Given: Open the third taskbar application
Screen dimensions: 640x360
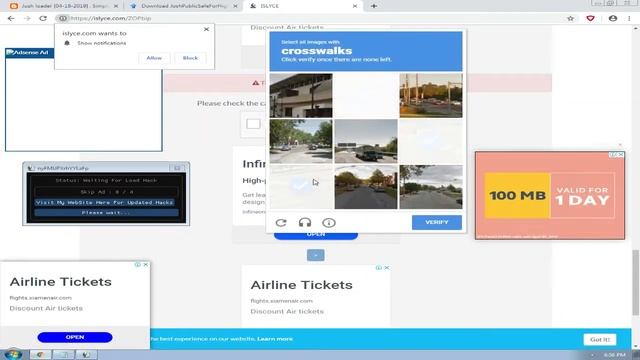Looking at the screenshot, I should [86, 355].
